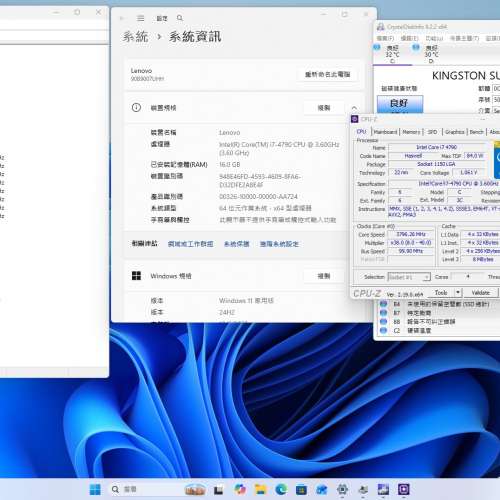Click the blue status dot for attribute E7
This screenshot has width=500, height=500.
tap(383, 313)
